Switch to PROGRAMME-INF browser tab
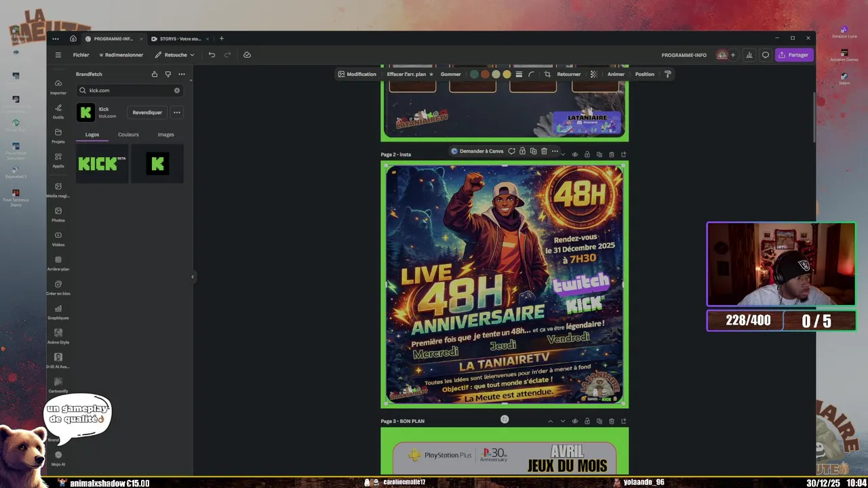868x488 pixels. (x=114, y=39)
